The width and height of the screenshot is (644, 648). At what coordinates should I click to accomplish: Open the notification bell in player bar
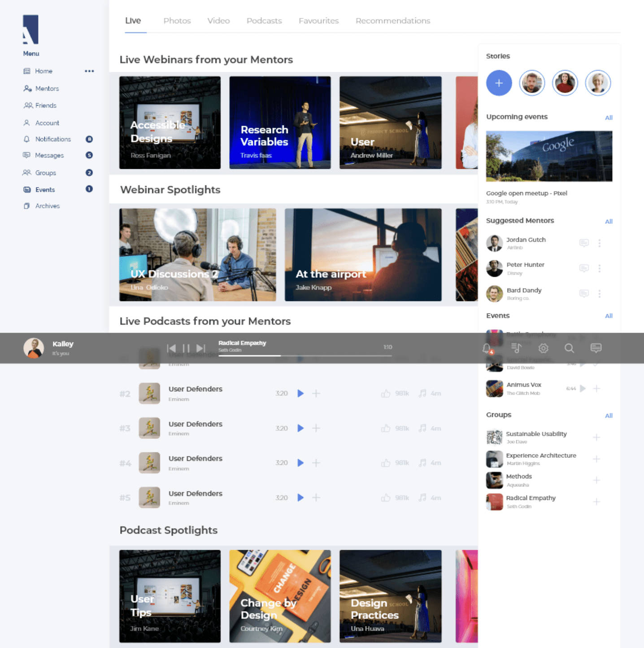487,348
